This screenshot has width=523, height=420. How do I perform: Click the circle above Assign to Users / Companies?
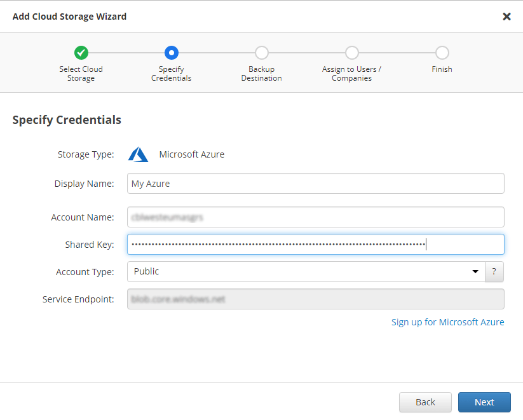(351, 53)
